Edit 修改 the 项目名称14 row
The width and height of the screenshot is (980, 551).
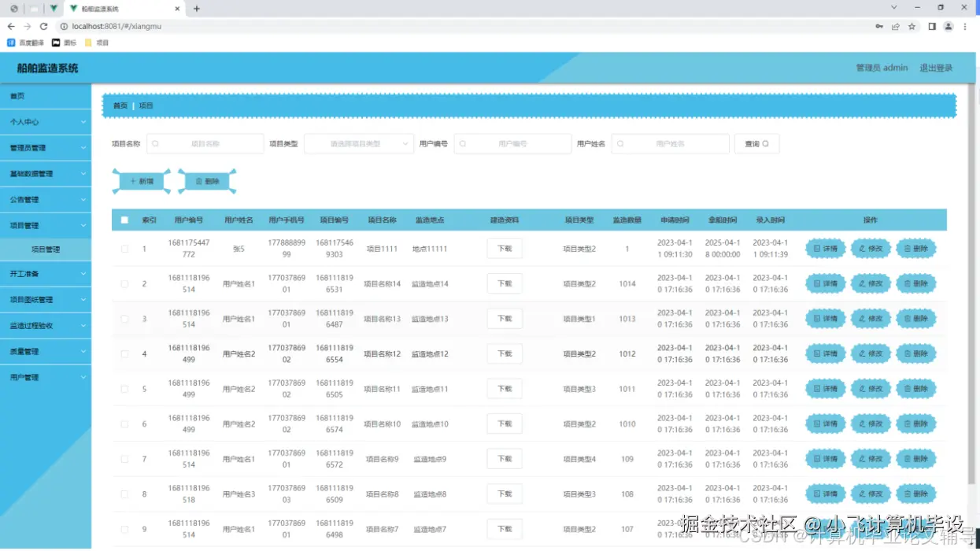tap(871, 283)
